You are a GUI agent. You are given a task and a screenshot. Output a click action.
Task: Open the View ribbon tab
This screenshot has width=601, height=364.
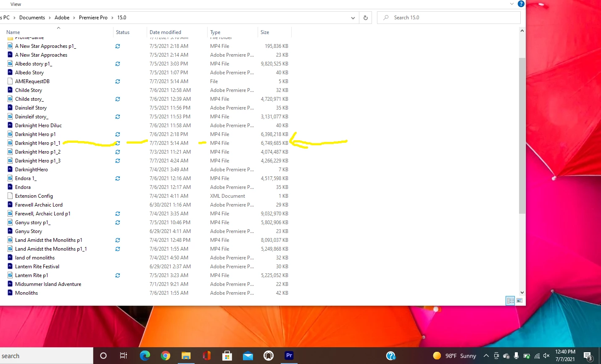point(16,4)
